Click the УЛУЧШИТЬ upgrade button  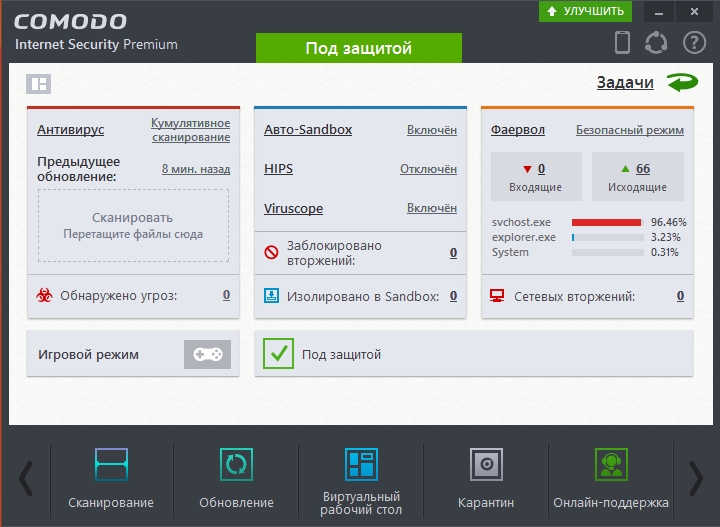(x=585, y=11)
